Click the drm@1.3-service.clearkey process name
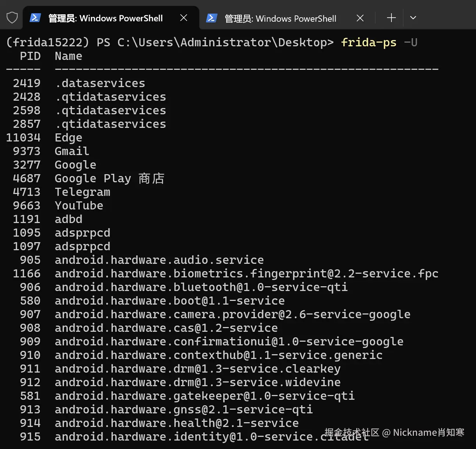The image size is (476, 449). tap(198, 369)
